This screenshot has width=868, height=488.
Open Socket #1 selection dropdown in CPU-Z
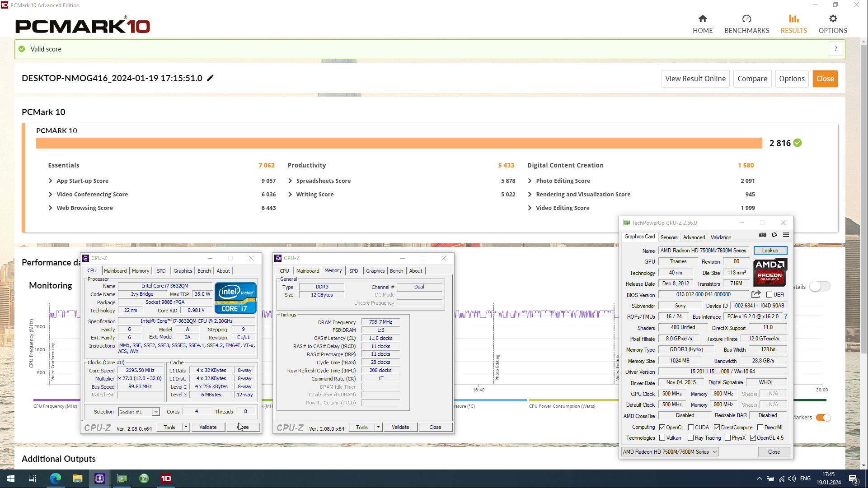[139, 412]
